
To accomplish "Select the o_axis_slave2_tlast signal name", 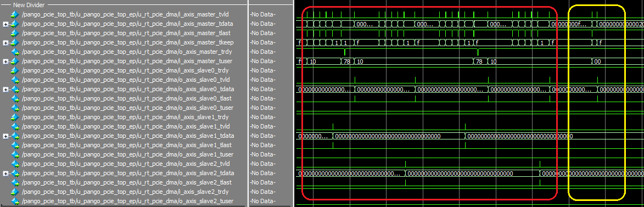I will point(126,182).
